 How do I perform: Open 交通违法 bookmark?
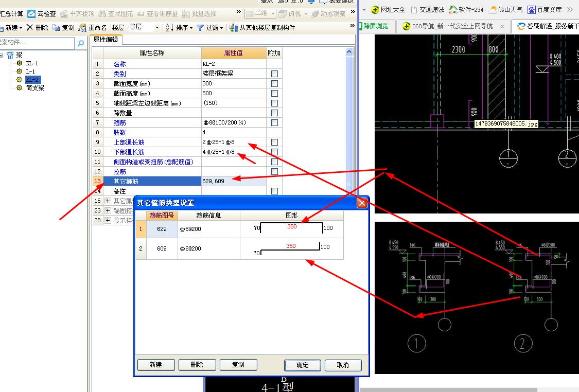coord(427,10)
